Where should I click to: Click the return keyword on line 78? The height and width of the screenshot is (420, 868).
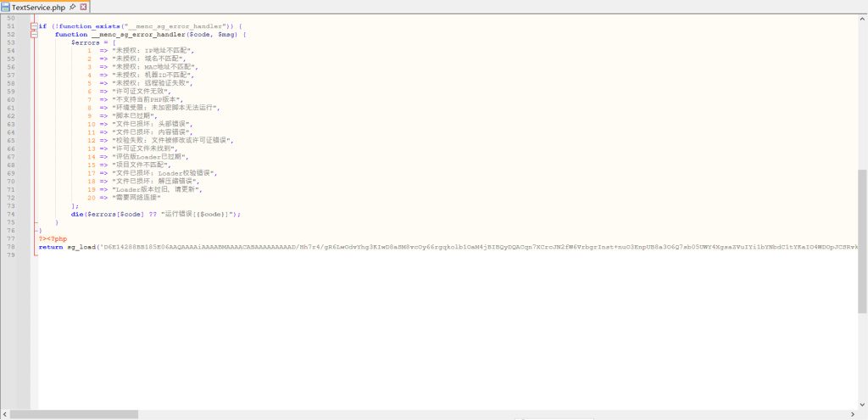click(x=51, y=247)
